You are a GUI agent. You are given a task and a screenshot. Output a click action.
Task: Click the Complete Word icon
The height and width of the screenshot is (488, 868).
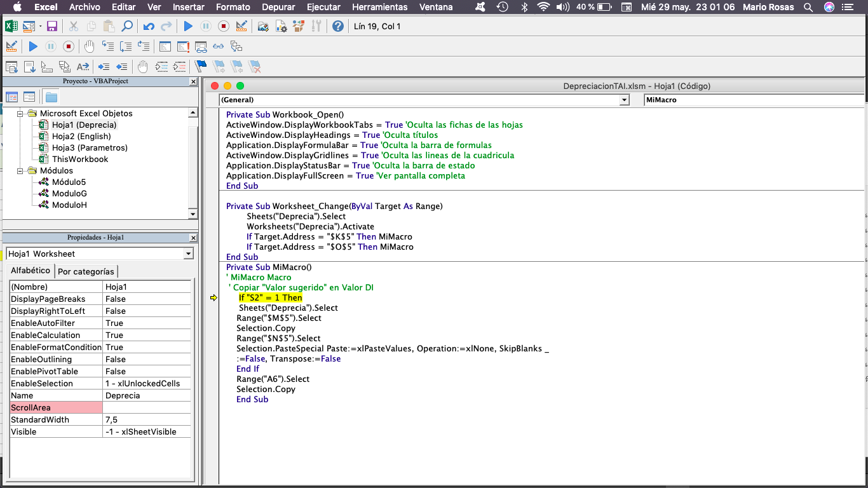[x=83, y=67]
